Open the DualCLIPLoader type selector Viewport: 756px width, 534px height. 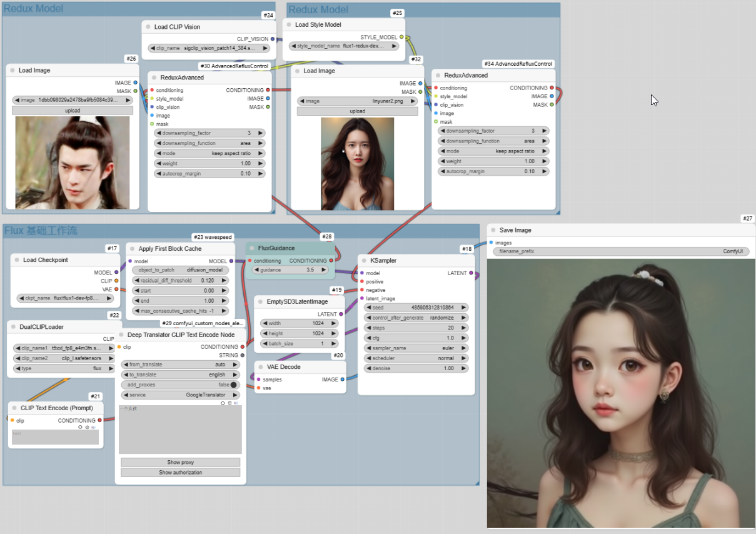tap(64, 368)
